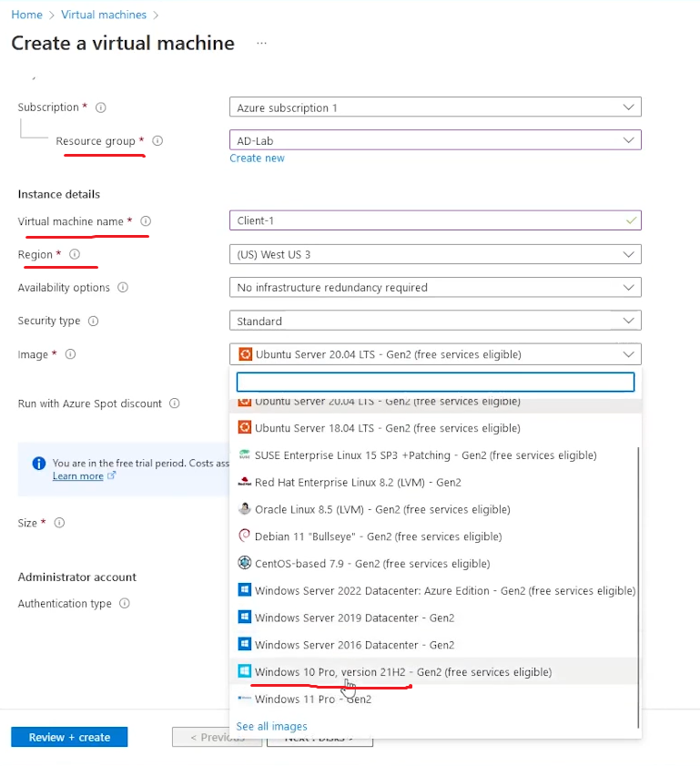Choose Windows Server 2022 Datacenter Azure Edition
This screenshot has height=766, width=700.
pyautogui.click(x=433, y=590)
